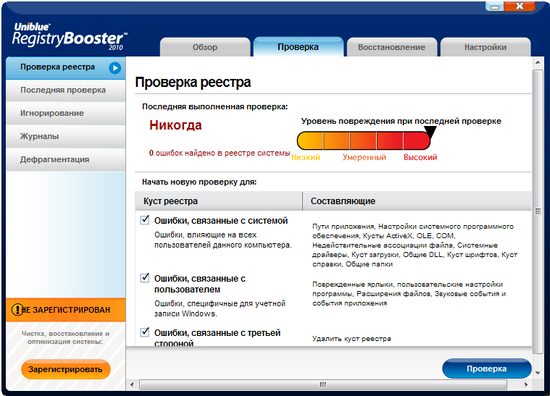Click the horizontal scrollbar right arrow

coord(526,384)
